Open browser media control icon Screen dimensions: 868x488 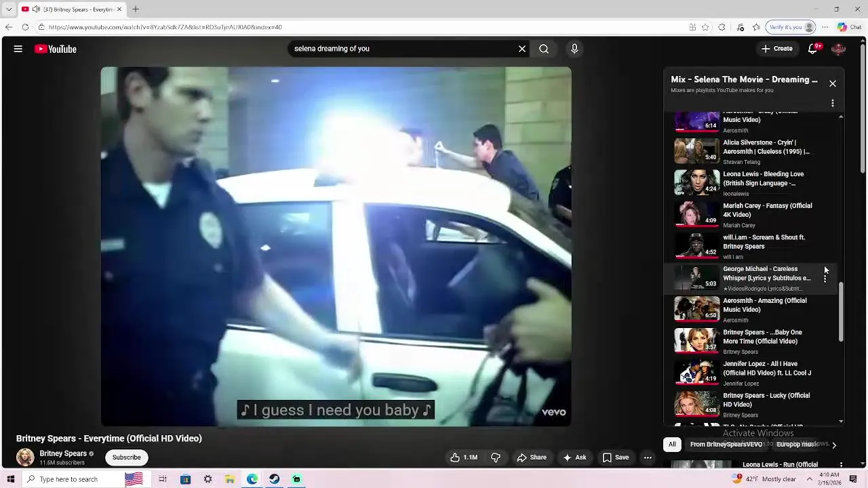click(x=741, y=27)
